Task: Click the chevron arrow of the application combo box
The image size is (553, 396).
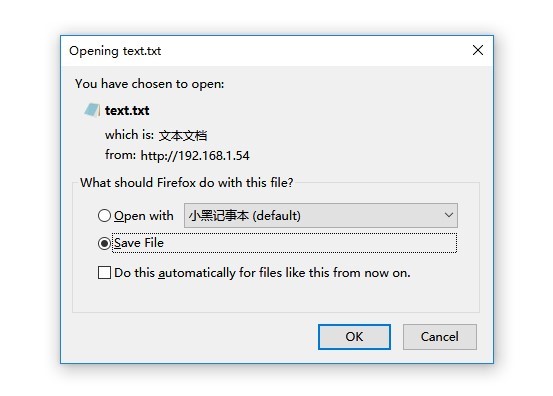Action: tap(449, 215)
